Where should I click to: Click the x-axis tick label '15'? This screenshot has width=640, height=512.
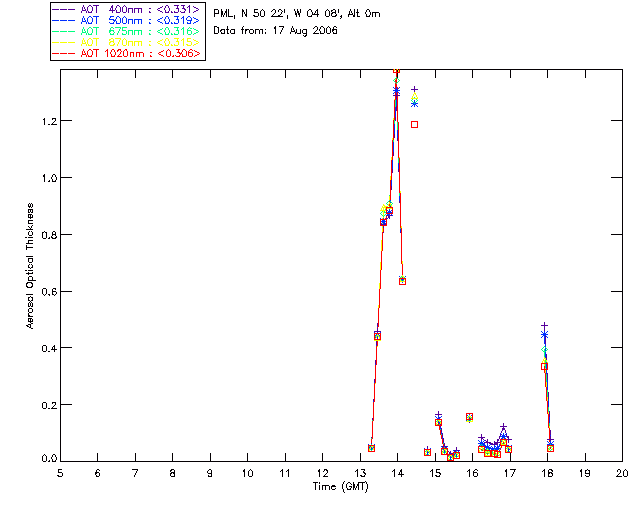[435, 474]
